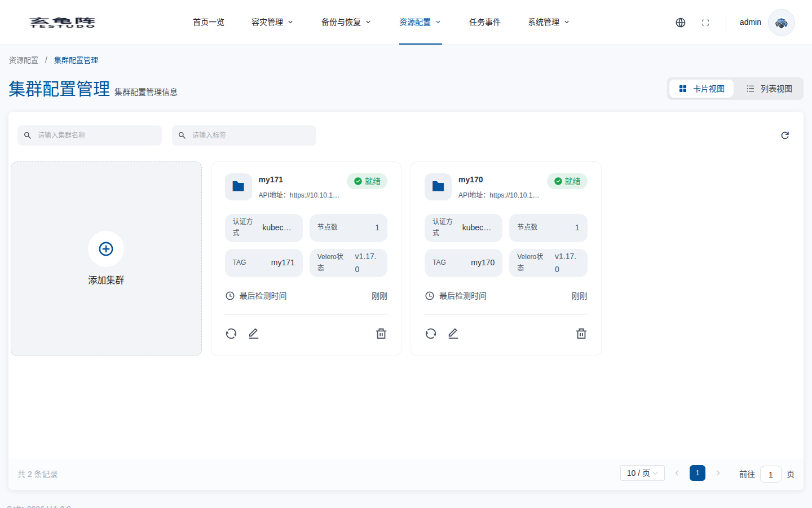Click my170 认证方式 kubec… field
This screenshot has width=812, height=508.
464,227
